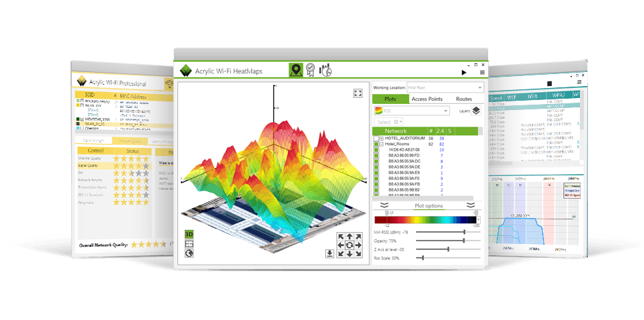Switch to 3D view mode
644x320 pixels.
point(189,234)
